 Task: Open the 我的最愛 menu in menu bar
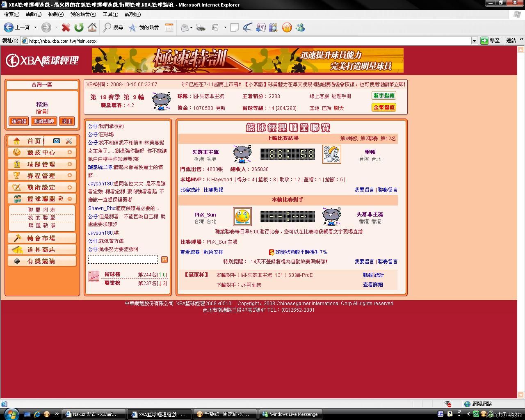click(x=83, y=14)
